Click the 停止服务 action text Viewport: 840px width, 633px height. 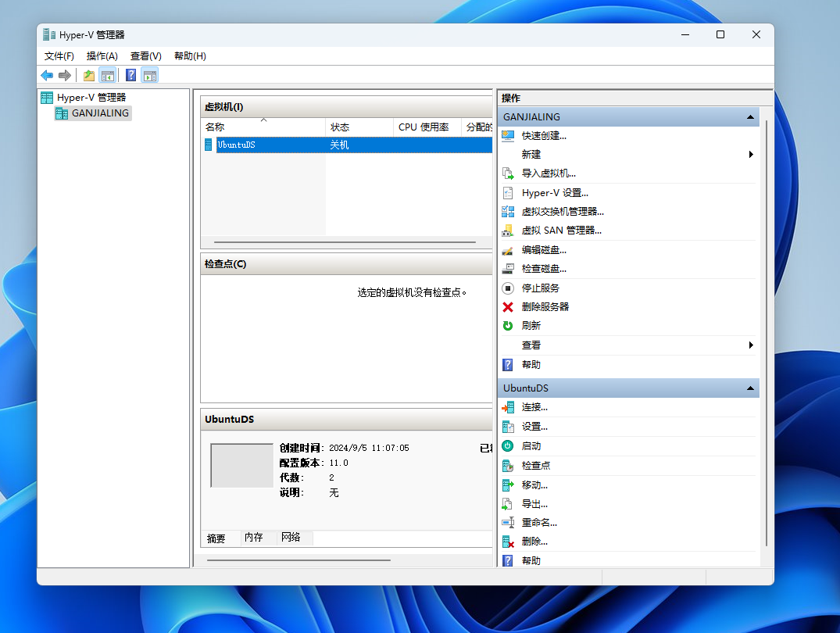click(x=541, y=288)
